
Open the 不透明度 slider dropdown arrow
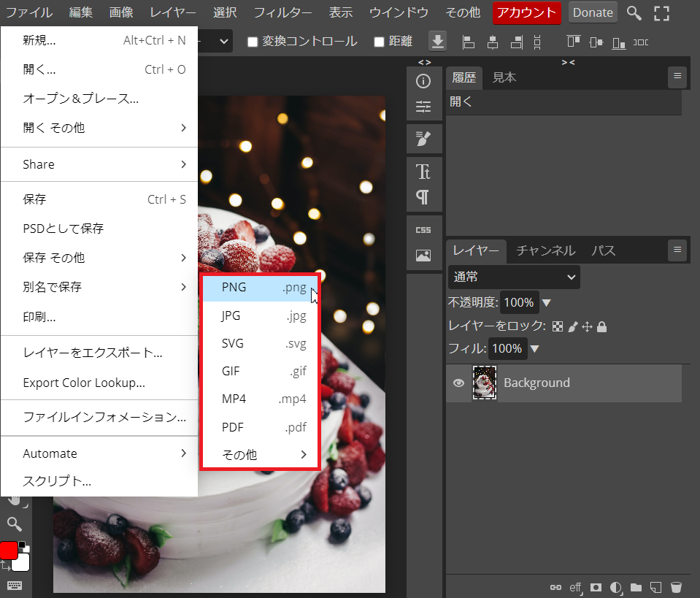546,302
